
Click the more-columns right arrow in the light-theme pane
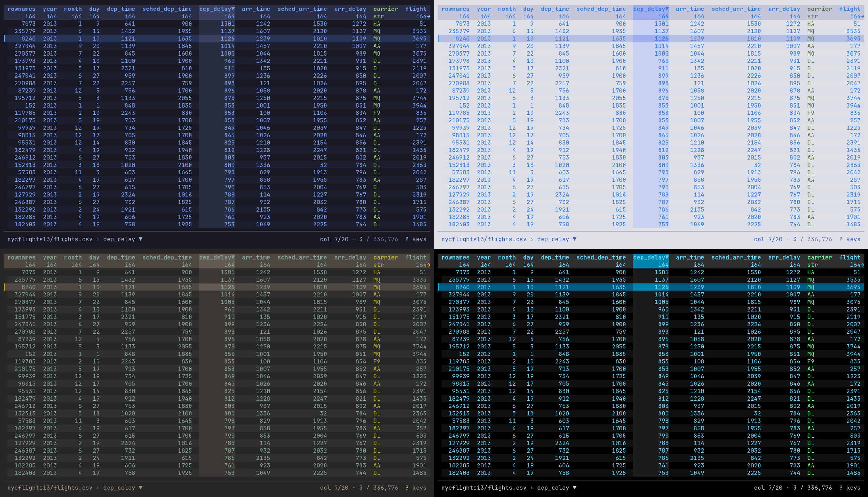click(862, 16)
